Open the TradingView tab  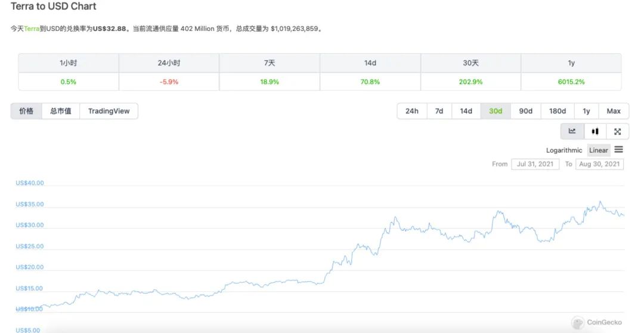point(109,111)
